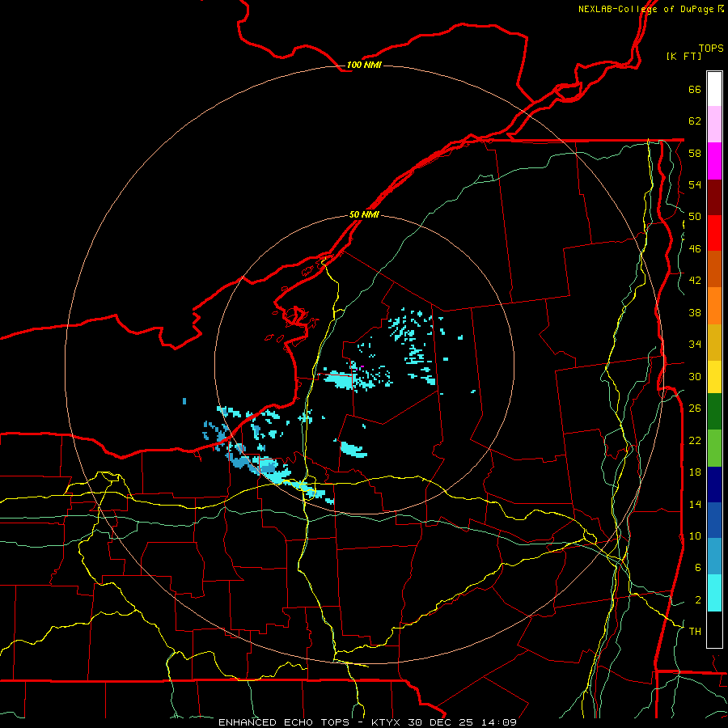
Task: Click the '30 DEC 25' date text
Action: (x=440, y=722)
